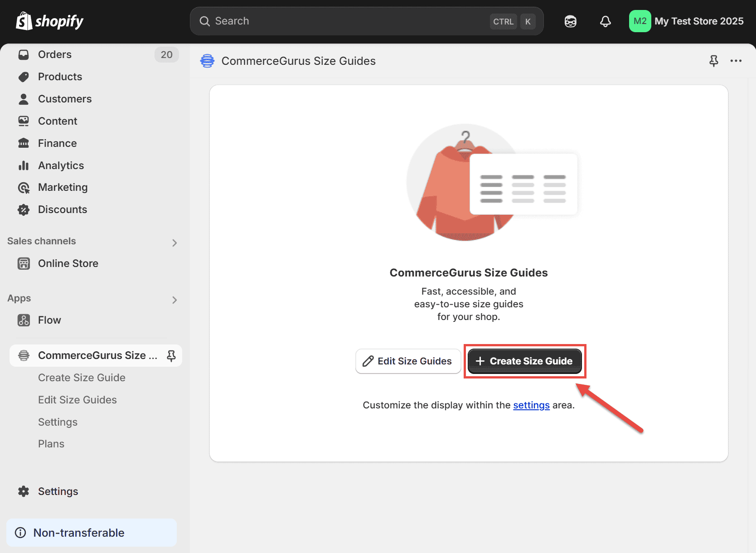Click the plus icon on Create button
The width and height of the screenshot is (756, 553).
click(x=480, y=361)
